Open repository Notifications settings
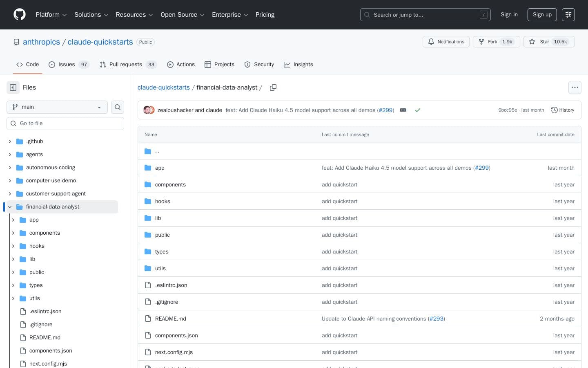Viewport: 588px width, 368px height. pyautogui.click(x=446, y=42)
